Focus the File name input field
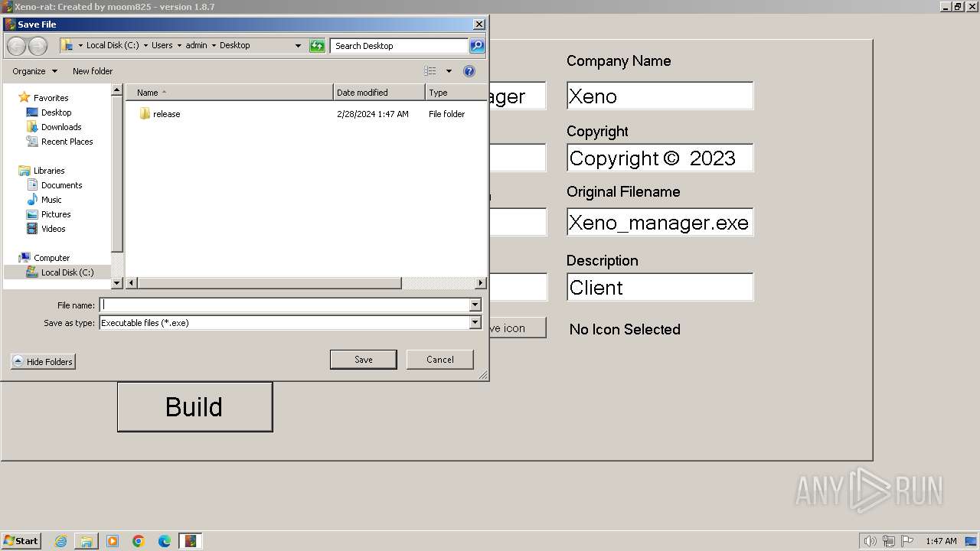 pos(284,305)
